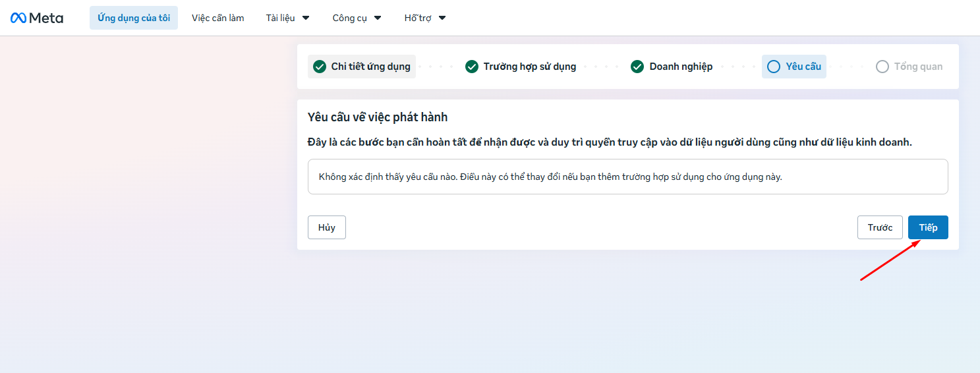The height and width of the screenshot is (373, 980).
Task: Expand the Tài liệu dropdown menu
Action: [x=288, y=18]
